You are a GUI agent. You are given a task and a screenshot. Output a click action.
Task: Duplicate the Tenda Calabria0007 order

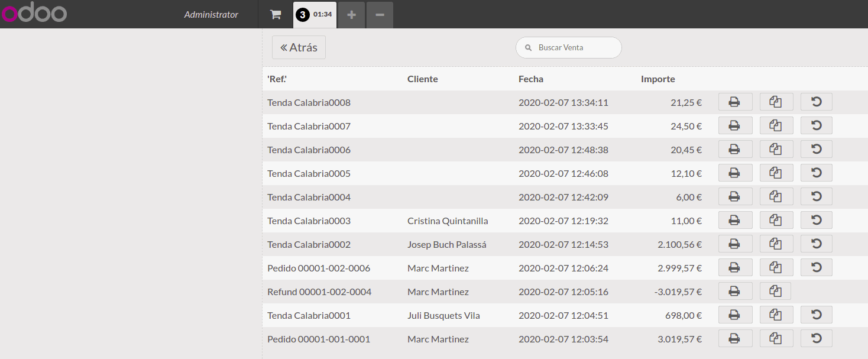pos(776,125)
